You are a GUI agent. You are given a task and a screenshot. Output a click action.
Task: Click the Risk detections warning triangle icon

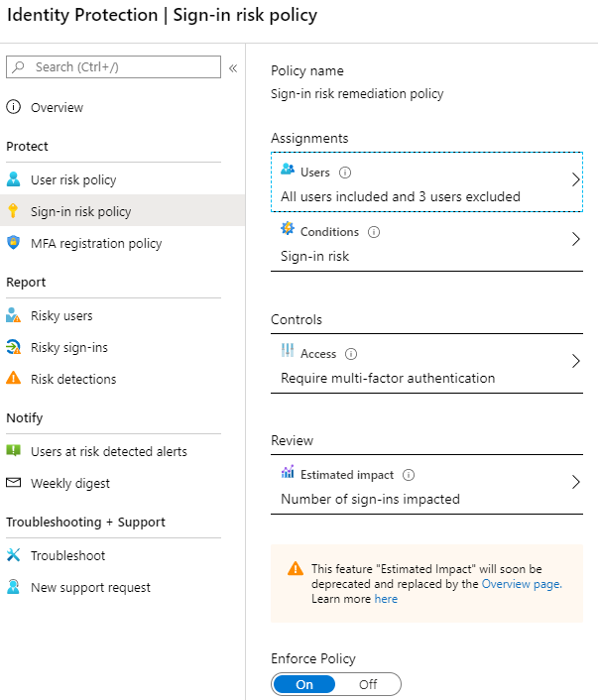[14, 378]
